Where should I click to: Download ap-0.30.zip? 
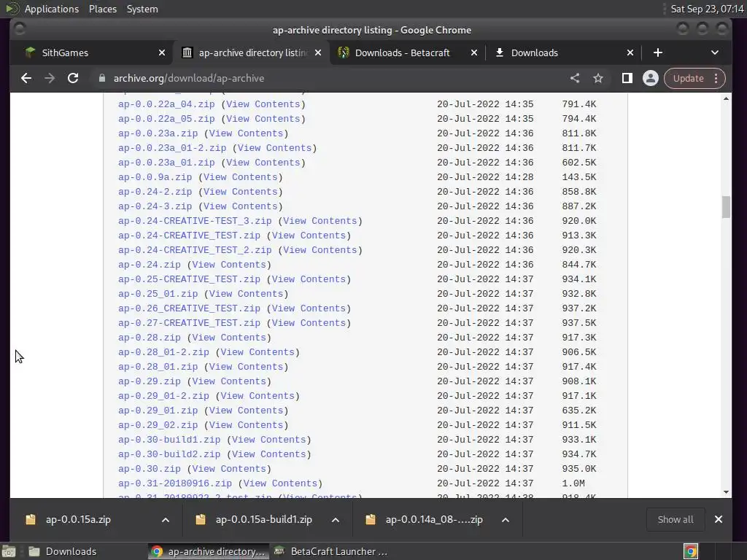pos(149,469)
